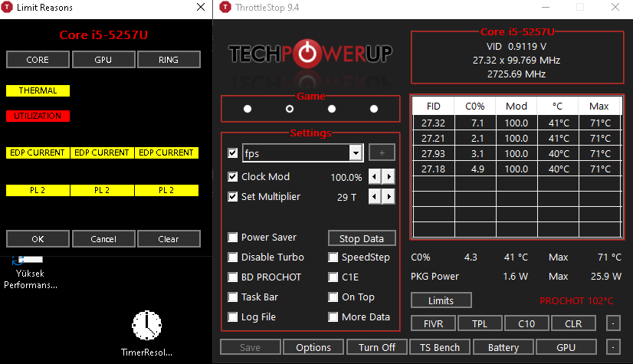The image size is (633, 364).
Task: Click the PROCHOT 102°C text
Action: coord(576,300)
